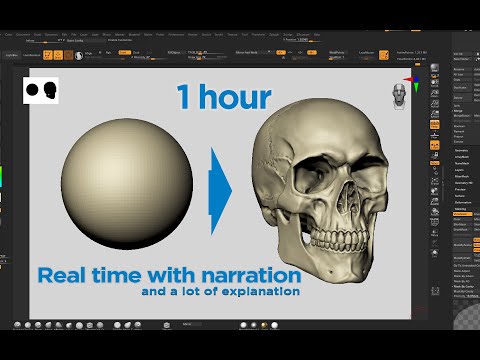Expand the Deformation palette section
This screenshot has height=360, width=480.
pyautogui.click(x=463, y=203)
